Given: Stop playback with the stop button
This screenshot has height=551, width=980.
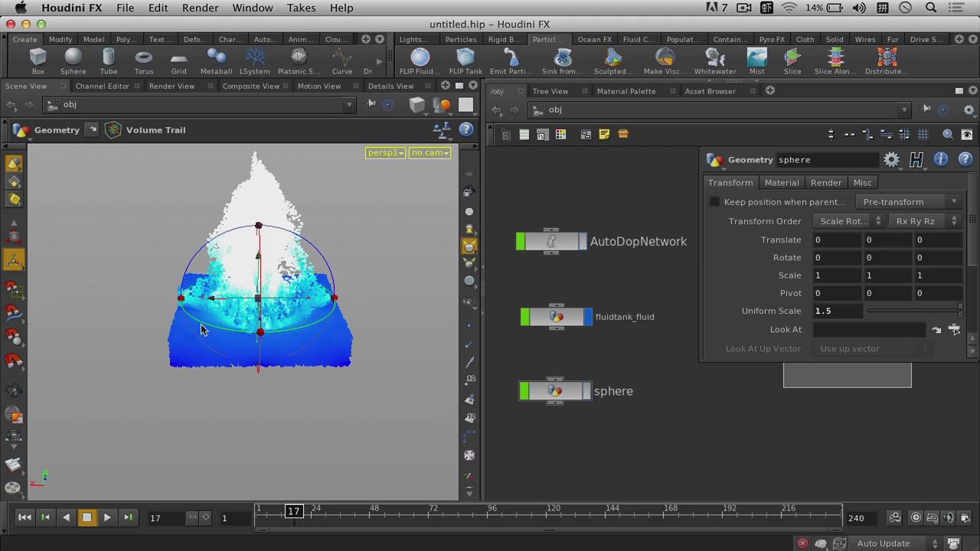Looking at the screenshot, I should (87, 518).
